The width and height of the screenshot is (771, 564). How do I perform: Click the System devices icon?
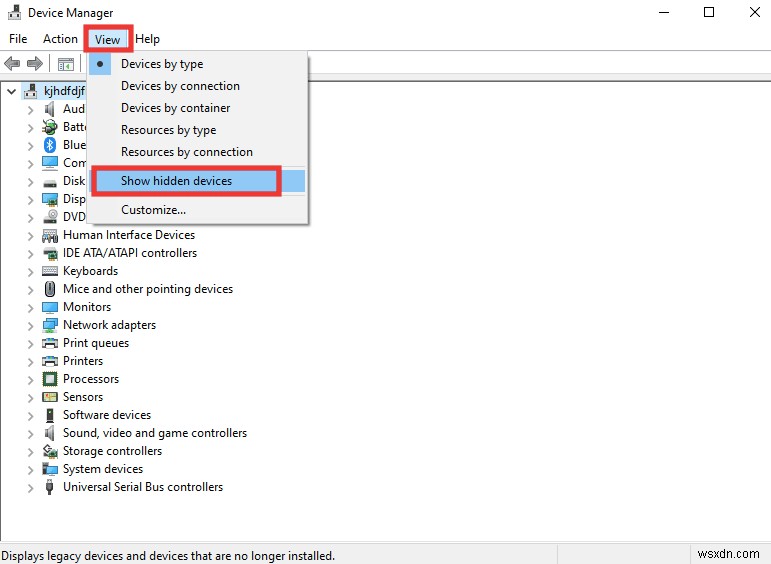[x=50, y=469]
